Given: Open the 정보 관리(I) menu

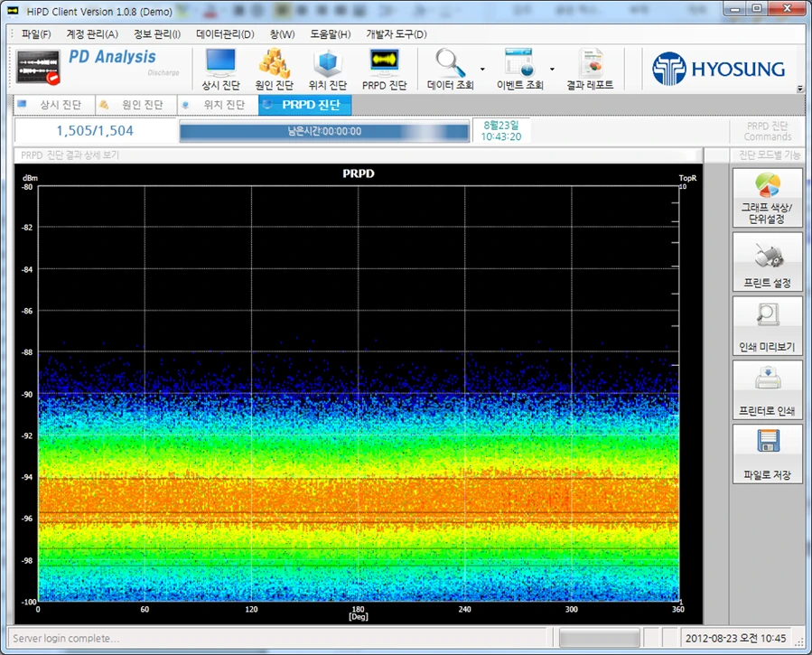Looking at the screenshot, I should (x=157, y=34).
